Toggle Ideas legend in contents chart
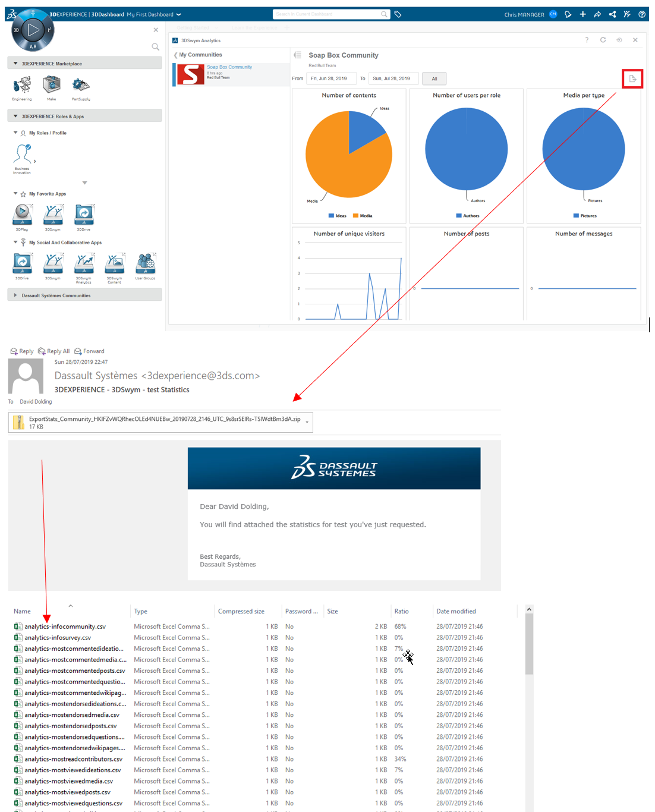 click(x=338, y=216)
